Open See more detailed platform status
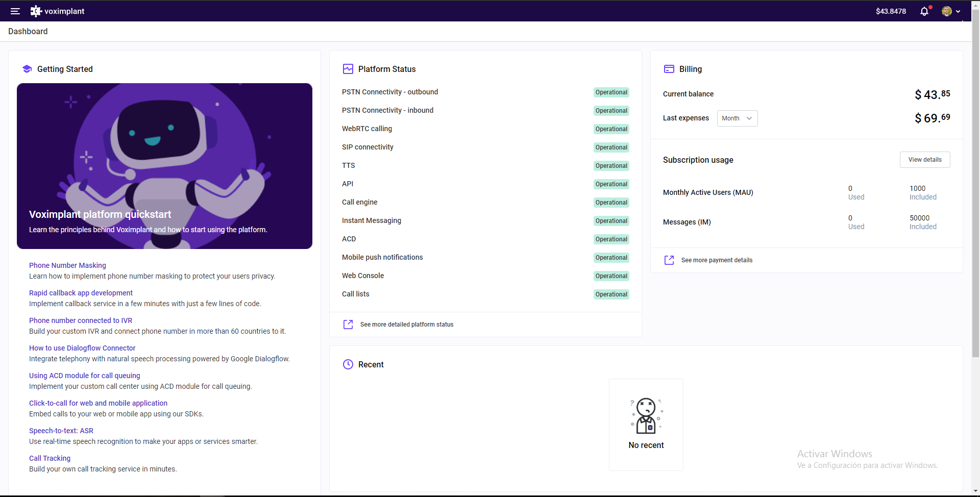980x497 pixels. [x=407, y=325]
